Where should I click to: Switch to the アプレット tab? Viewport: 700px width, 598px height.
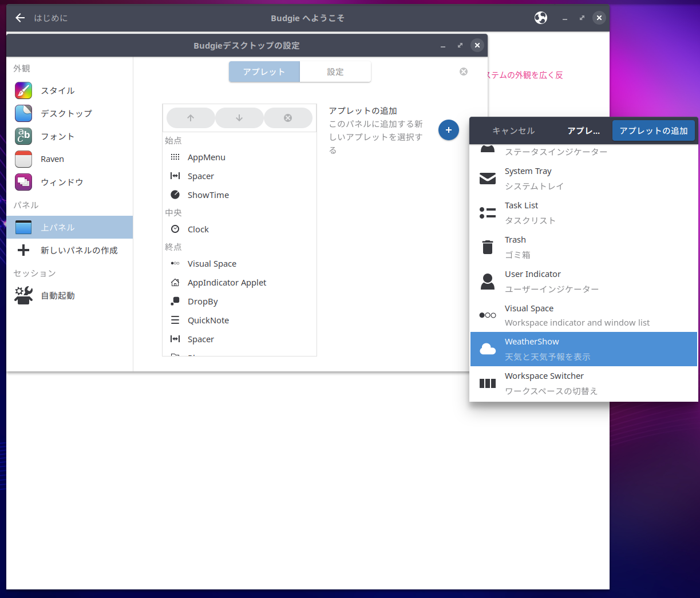click(x=264, y=72)
